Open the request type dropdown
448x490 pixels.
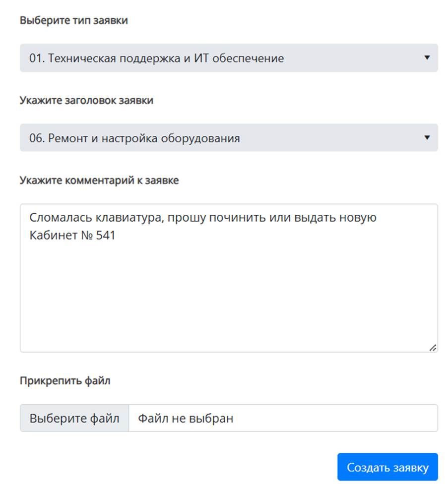[x=228, y=58]
